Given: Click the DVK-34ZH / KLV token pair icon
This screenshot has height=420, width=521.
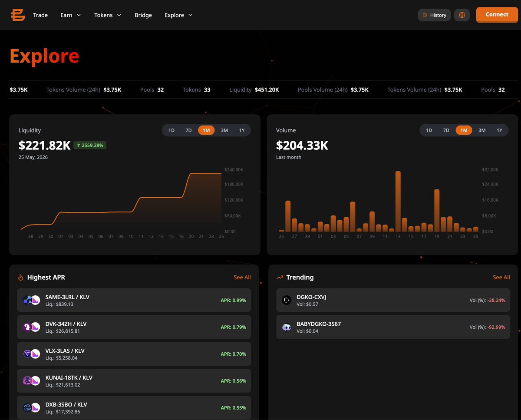Looking at the screenshot, I should tap(31, 327).
